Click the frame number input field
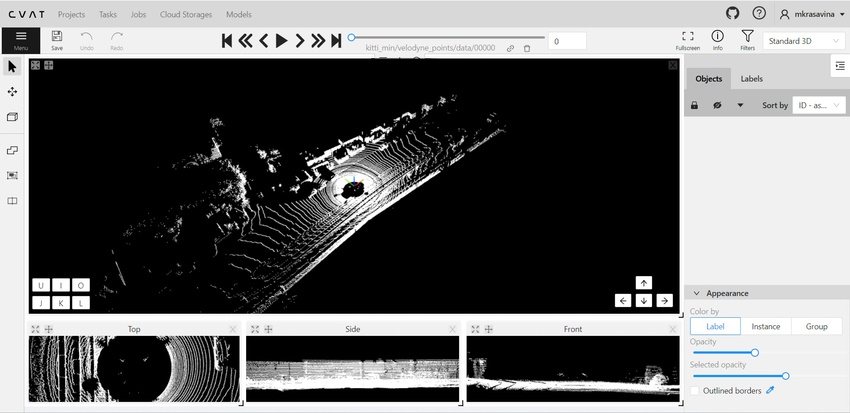This screenshot has height=413, width=850. (x=567, y=41)
